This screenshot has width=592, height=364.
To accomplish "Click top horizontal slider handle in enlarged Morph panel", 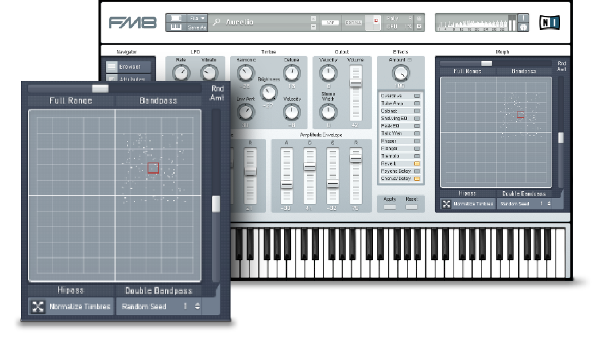I will tap(100, 88).
